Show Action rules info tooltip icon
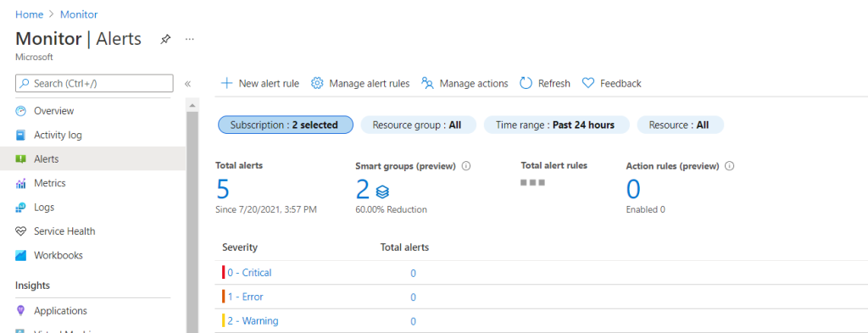 [x=730, y=165]
